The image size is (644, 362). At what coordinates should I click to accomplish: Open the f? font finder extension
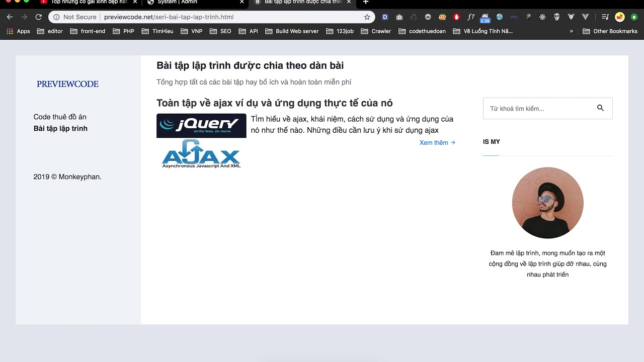471,17
